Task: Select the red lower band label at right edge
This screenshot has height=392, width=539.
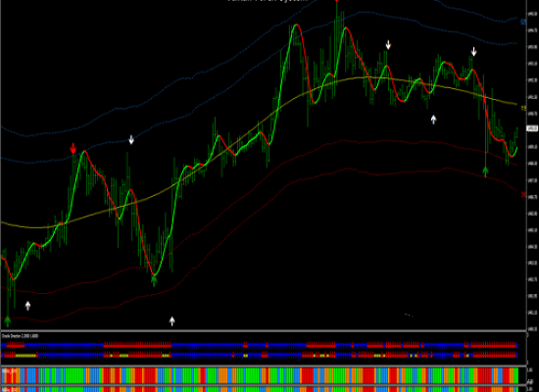Action: [523, 195]
